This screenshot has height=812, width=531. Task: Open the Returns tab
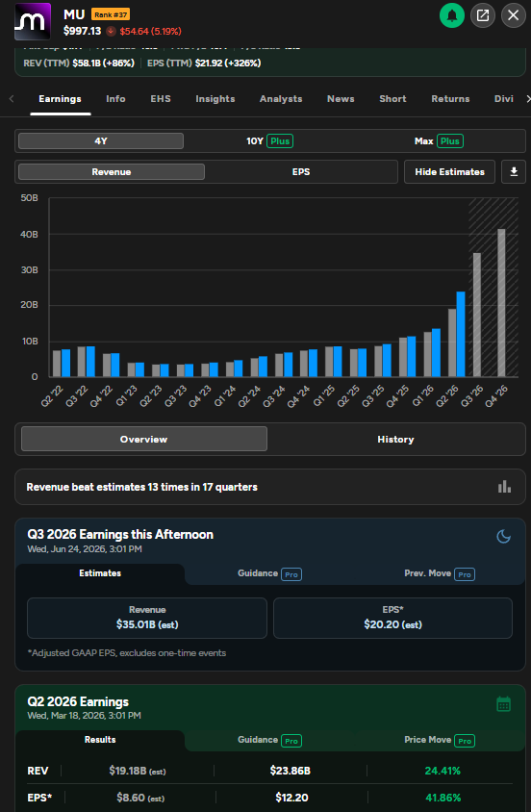pyautogui.click(x=450, y=99)
